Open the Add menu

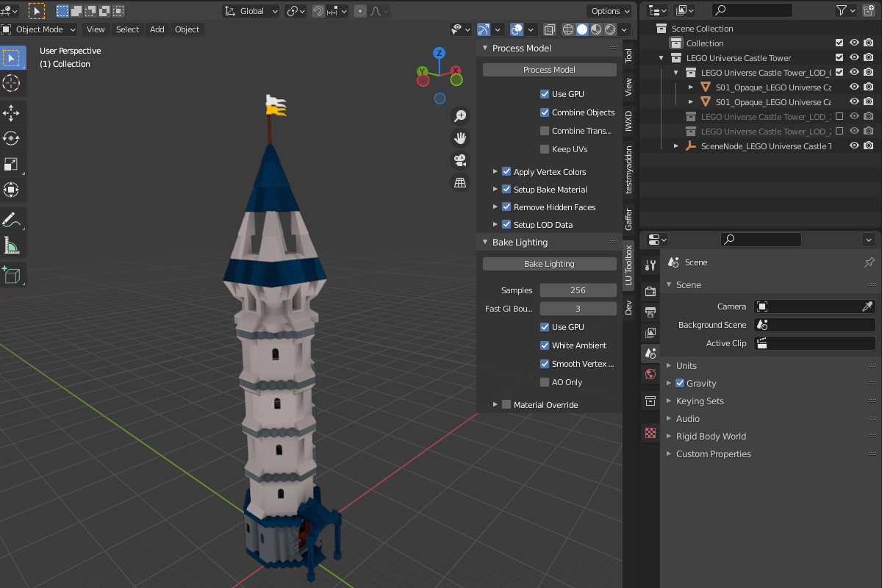(x=157, y=29)
